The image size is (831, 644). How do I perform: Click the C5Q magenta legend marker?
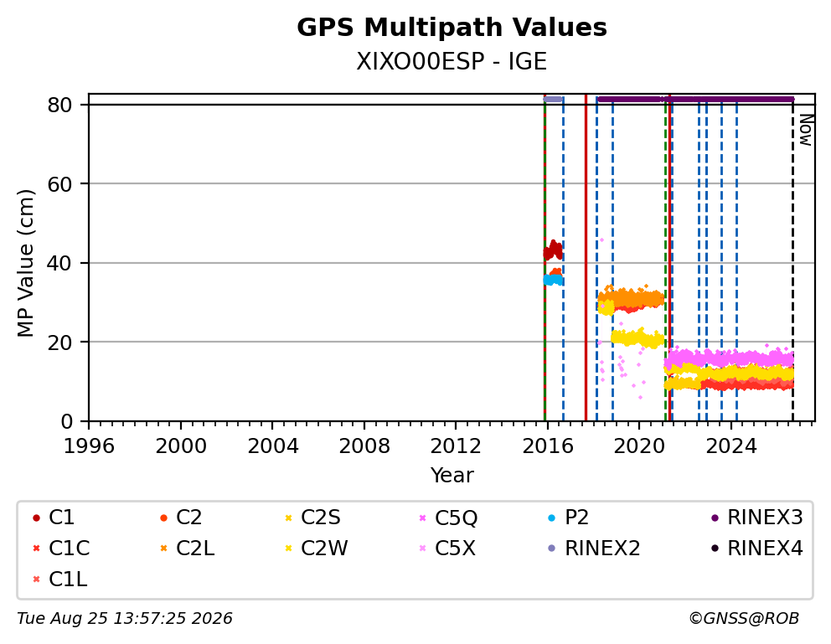pos(422,518)
